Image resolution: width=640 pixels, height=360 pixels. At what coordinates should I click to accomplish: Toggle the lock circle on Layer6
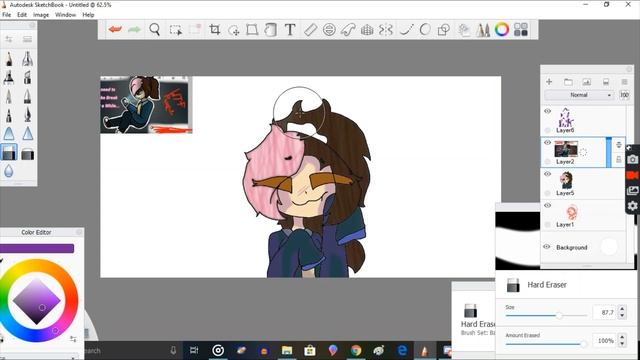point(547,130)
